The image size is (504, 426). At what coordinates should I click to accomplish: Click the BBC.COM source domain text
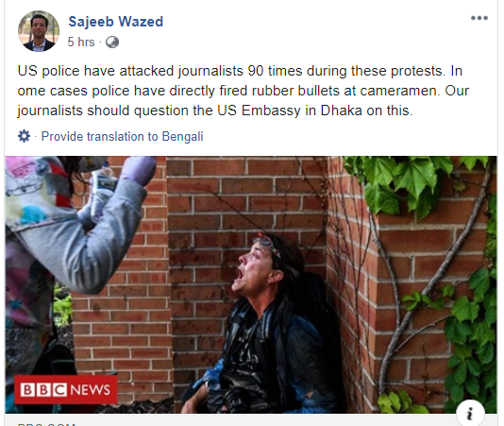coord(46,424)
